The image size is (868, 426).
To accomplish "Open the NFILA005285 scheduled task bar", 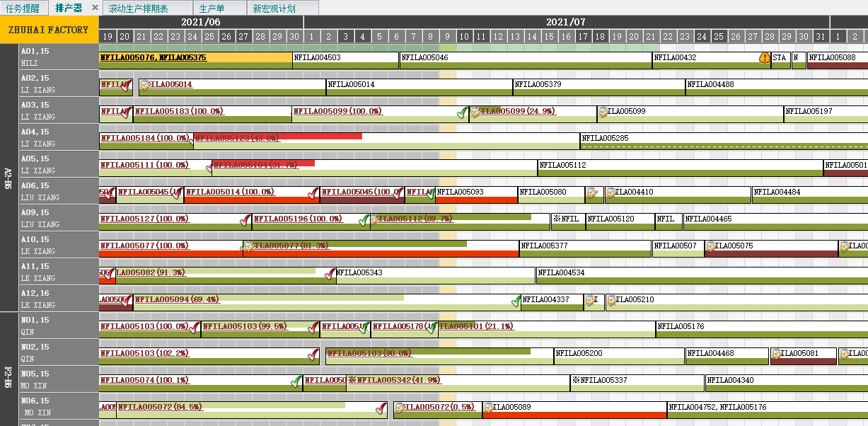I will pyautogui.click(x=722, y=138).
